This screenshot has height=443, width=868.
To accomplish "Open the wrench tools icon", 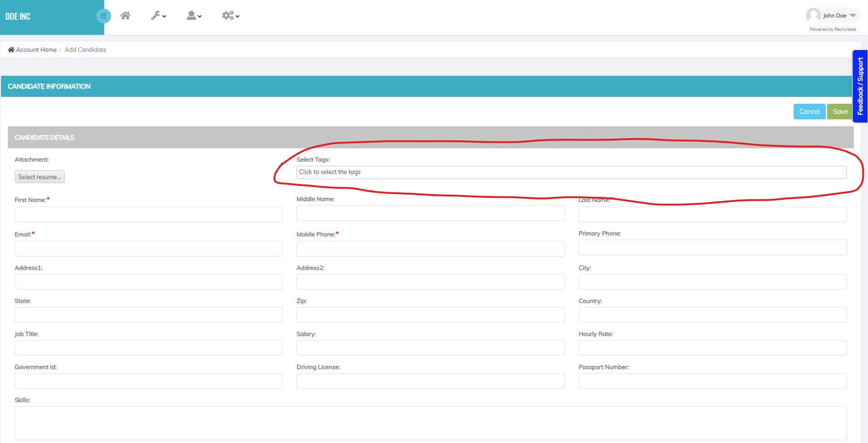I will [155, 15].
